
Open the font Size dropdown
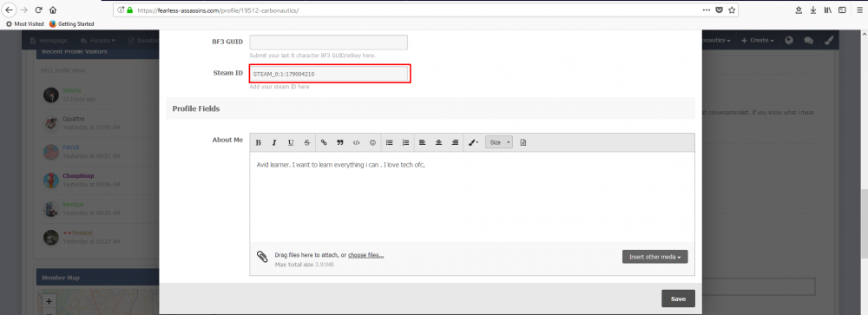(x=499, y=142)
